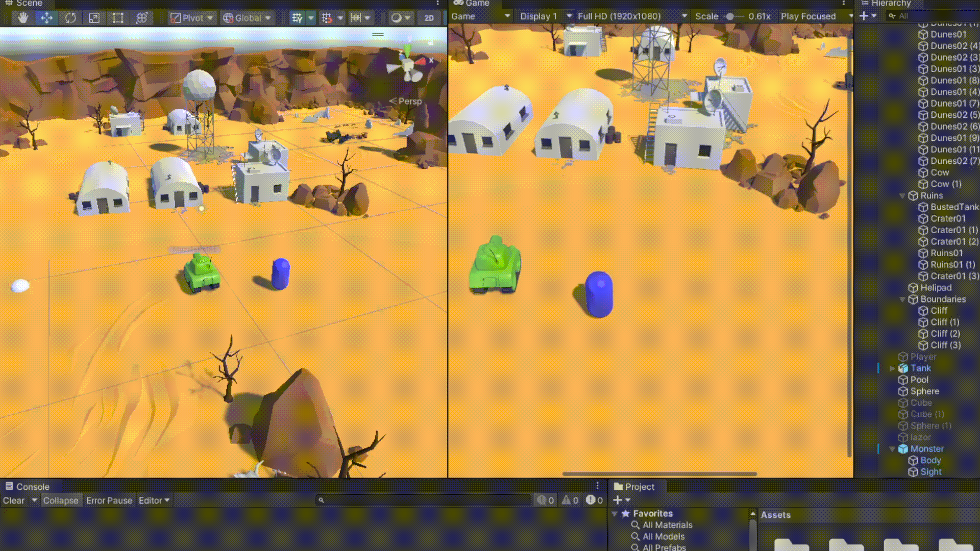Select the combined Transform tool
980x551 pixels.
pos(142,18)
